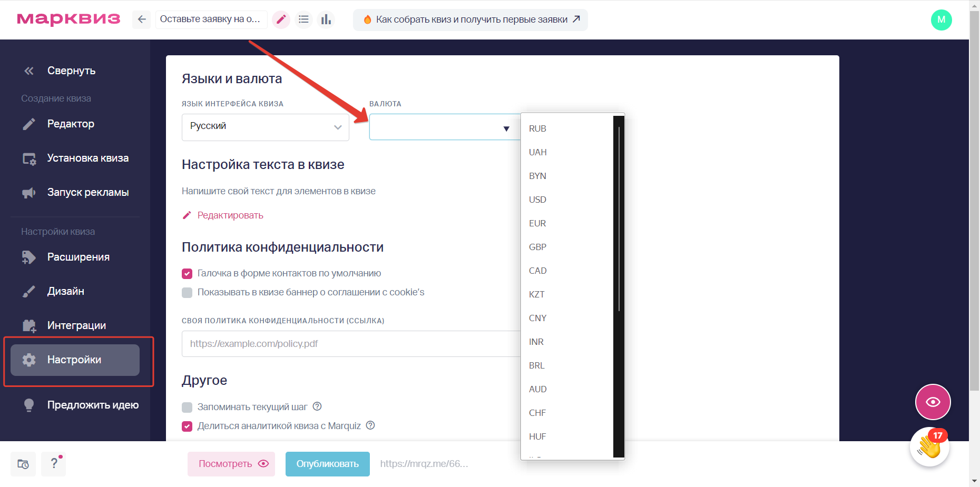
Task: Click the question mark help button
Action: tap(54, 464)
